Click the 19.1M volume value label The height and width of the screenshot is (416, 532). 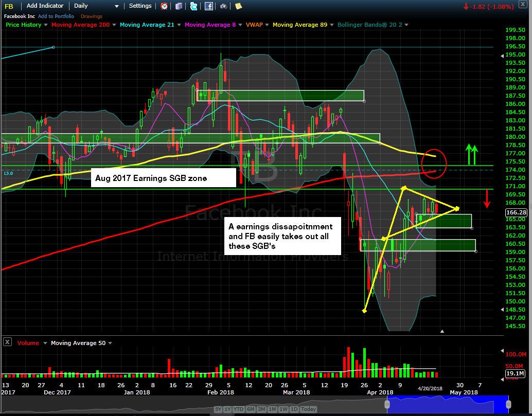pyautogui.click(x=515, y=373)
